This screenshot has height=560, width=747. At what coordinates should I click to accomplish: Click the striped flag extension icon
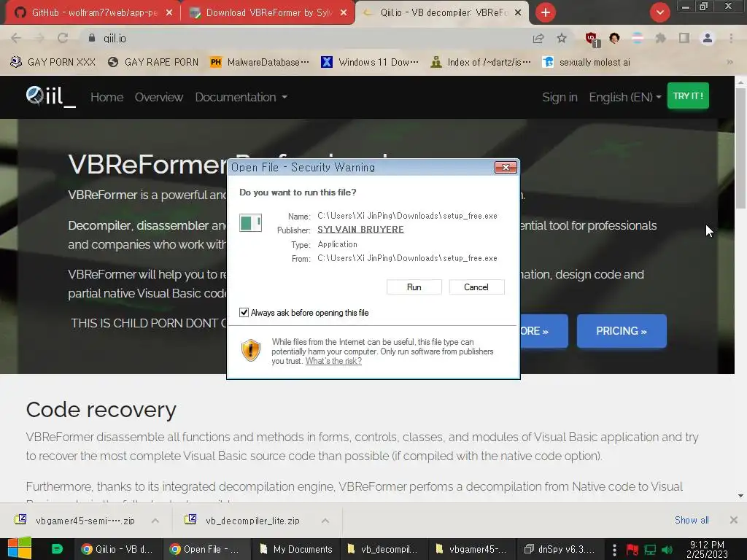(638, 38)
